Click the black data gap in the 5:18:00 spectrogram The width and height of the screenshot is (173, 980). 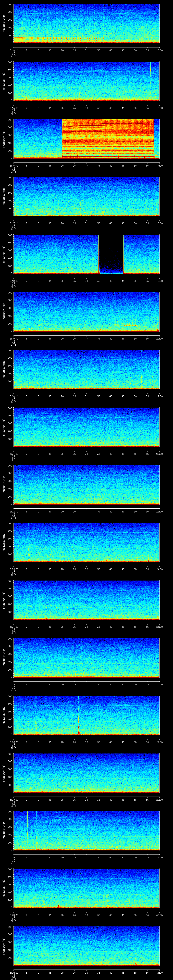111,254
